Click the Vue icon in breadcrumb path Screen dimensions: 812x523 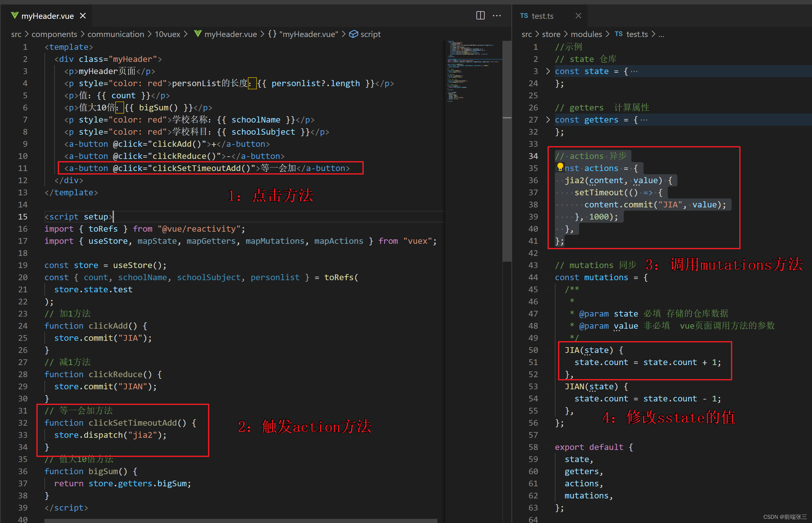click(x=197, y=34)
